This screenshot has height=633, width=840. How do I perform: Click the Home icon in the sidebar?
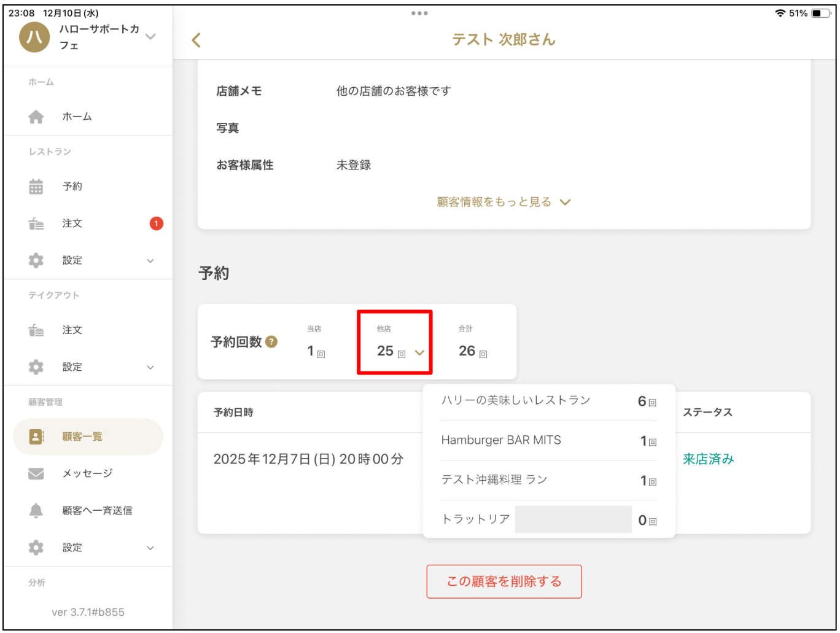[36, 116]
